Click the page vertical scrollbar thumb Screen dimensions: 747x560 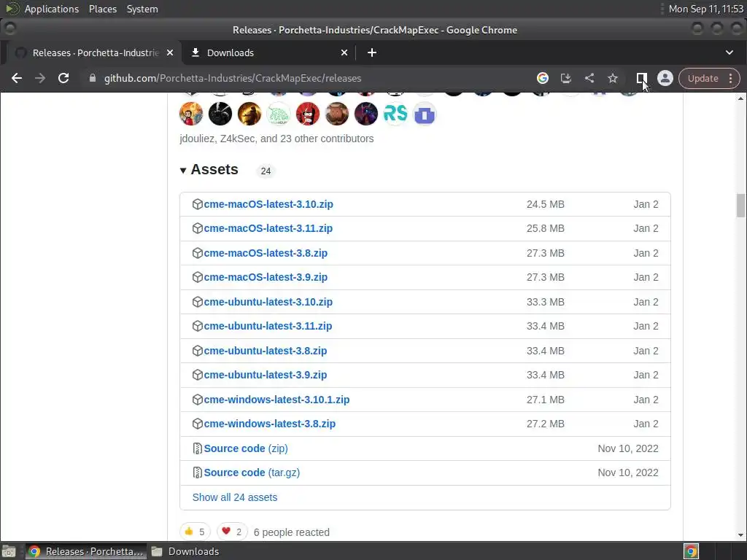click(740, 205)
